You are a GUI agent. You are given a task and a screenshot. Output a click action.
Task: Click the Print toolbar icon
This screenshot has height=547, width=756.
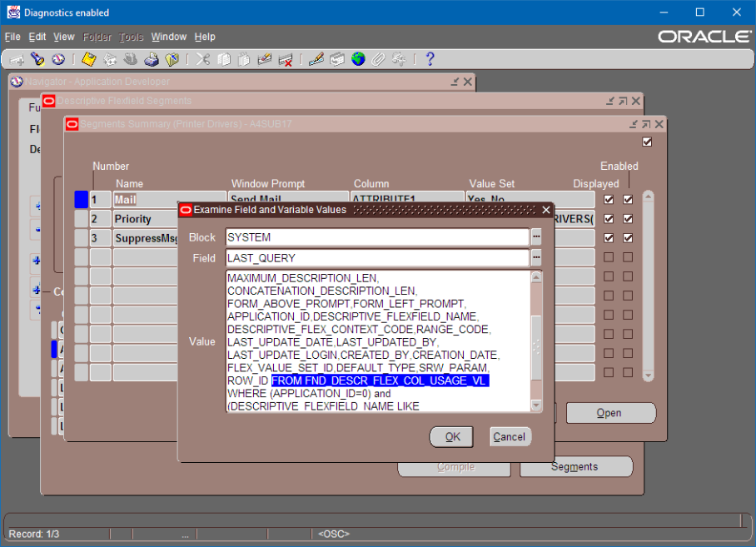151,59
